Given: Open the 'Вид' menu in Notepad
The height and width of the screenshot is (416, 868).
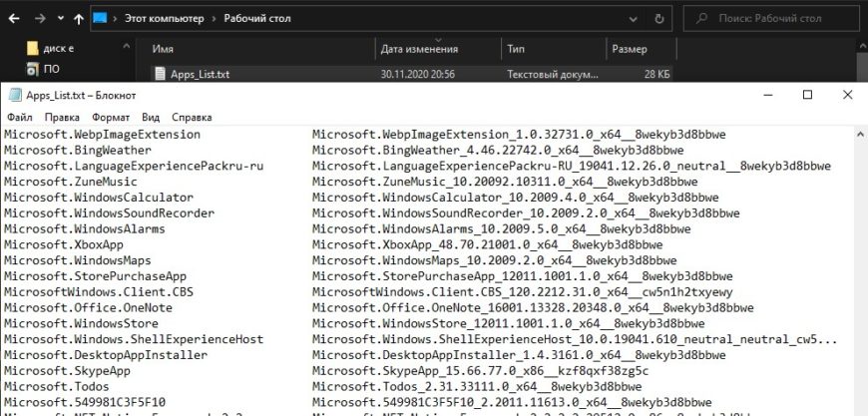Looking at the screenshot, I should pos(151,118).
